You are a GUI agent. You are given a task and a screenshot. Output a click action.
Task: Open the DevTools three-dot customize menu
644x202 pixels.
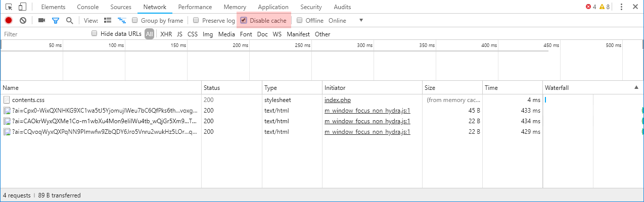(621, 7)
